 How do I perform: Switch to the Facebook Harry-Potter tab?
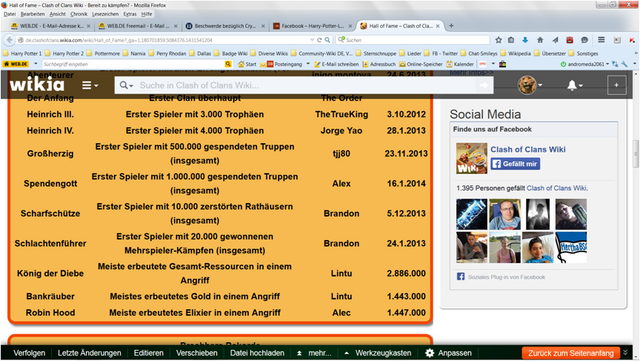[x=312, y=26]
